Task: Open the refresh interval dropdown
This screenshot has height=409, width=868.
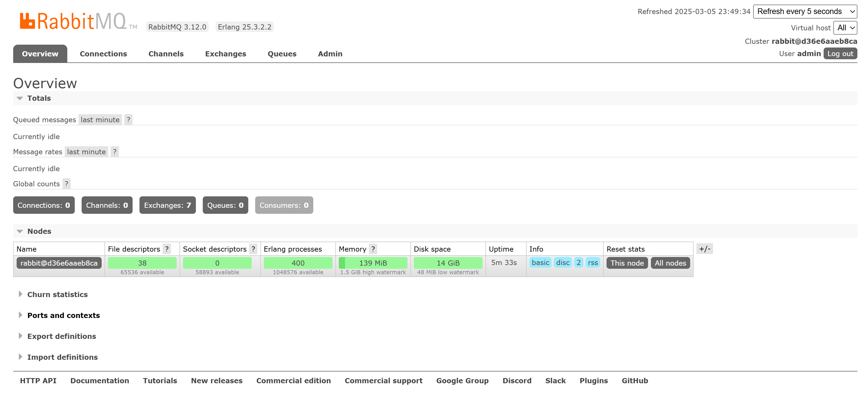Action: (x=805, y=11)
